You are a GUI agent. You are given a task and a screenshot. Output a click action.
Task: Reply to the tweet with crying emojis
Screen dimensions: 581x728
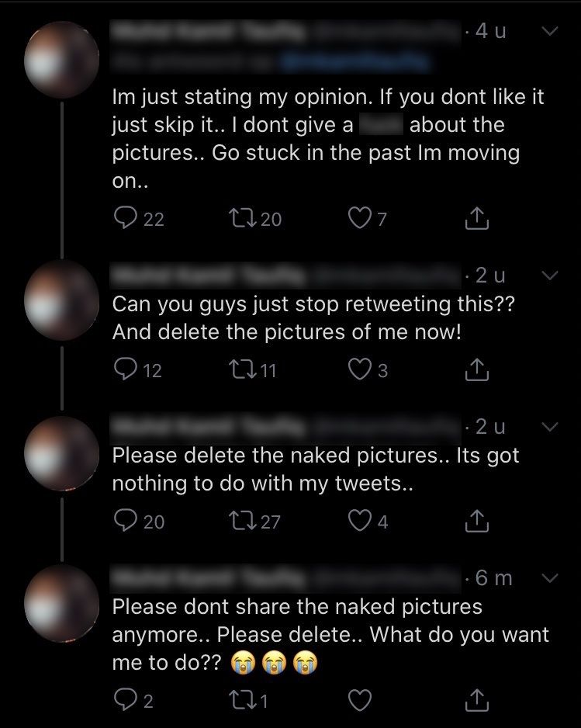pyautogui.click(x=124, y=701)
